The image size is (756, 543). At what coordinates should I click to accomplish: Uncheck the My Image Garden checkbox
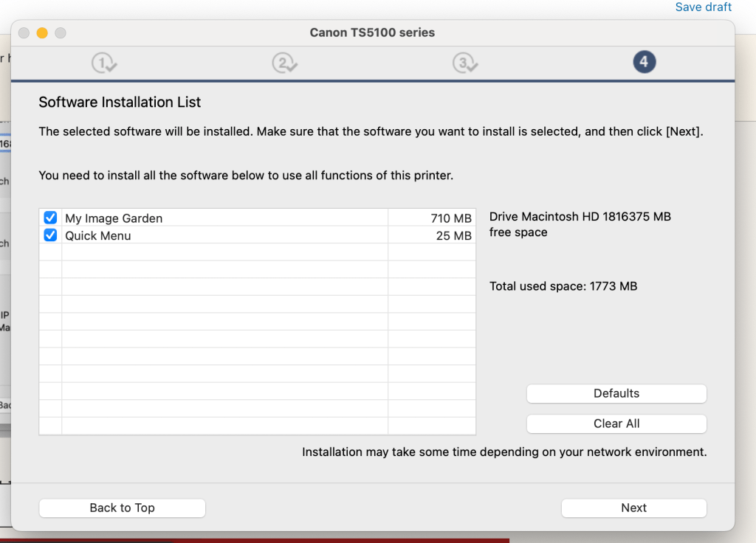[50, 218]
